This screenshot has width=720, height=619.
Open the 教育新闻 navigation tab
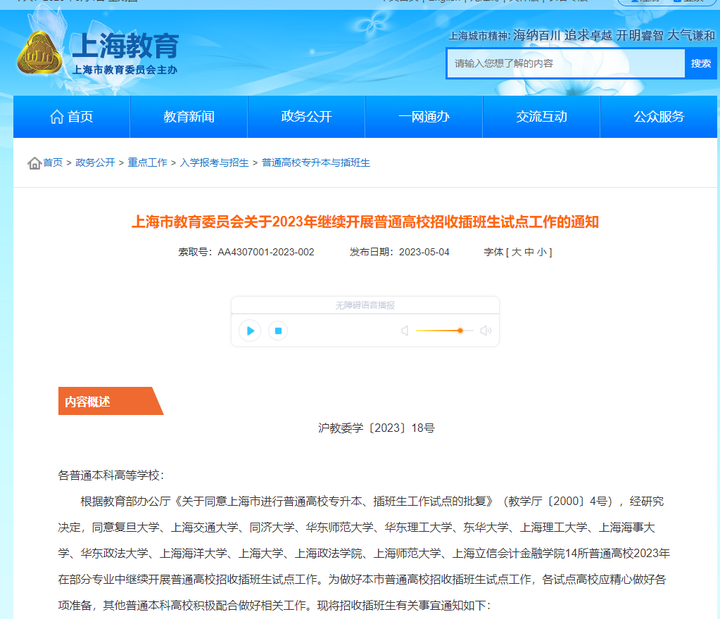(x=189, y=117)
